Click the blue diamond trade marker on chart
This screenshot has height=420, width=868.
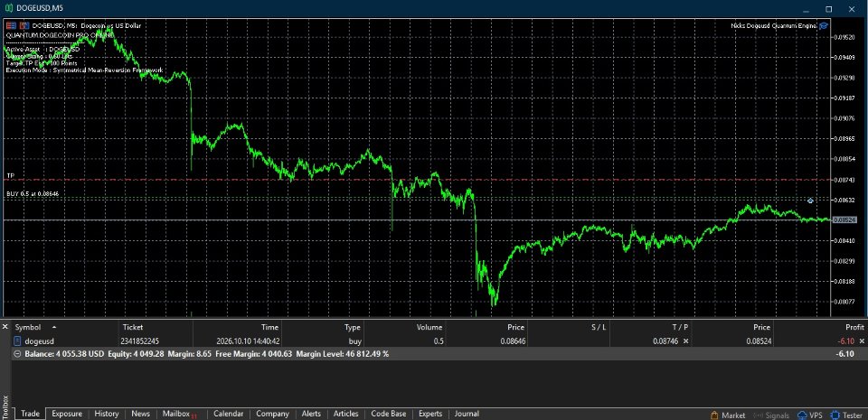810,201
